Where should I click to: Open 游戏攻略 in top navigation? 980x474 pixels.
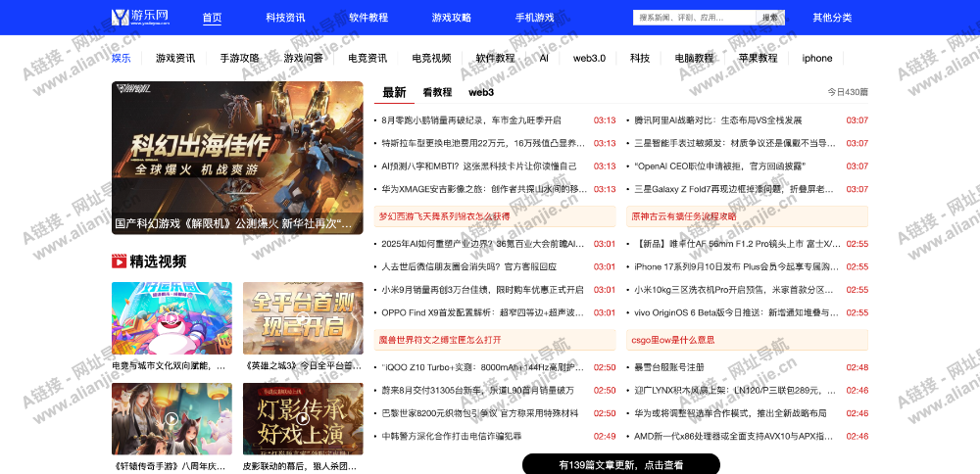451,18
